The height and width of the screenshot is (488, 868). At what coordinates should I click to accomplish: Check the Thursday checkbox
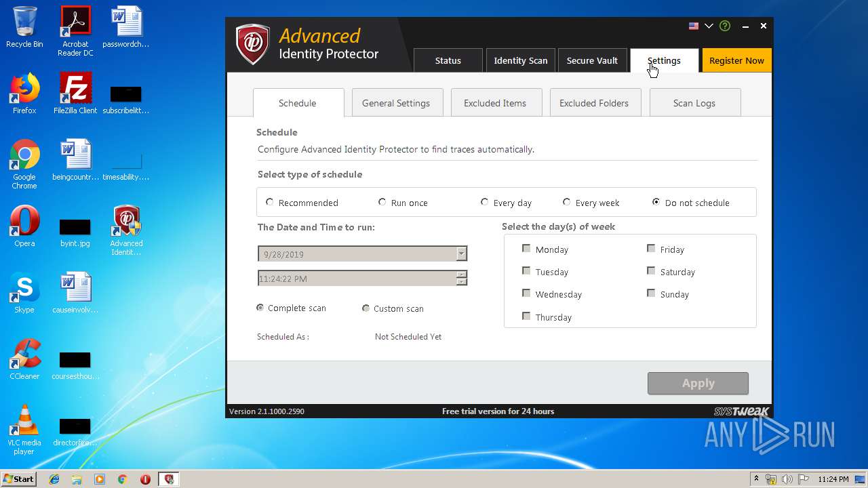coord(526,317)
